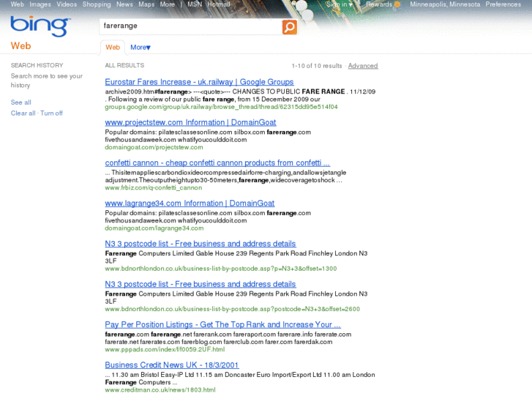The height and width of the screenshot is (399, 532).
Task: Click Clear all search history
Action: coord(23,113)
